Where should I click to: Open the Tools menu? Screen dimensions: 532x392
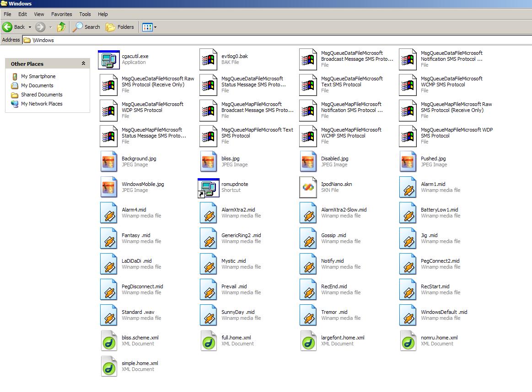[85, 14]
